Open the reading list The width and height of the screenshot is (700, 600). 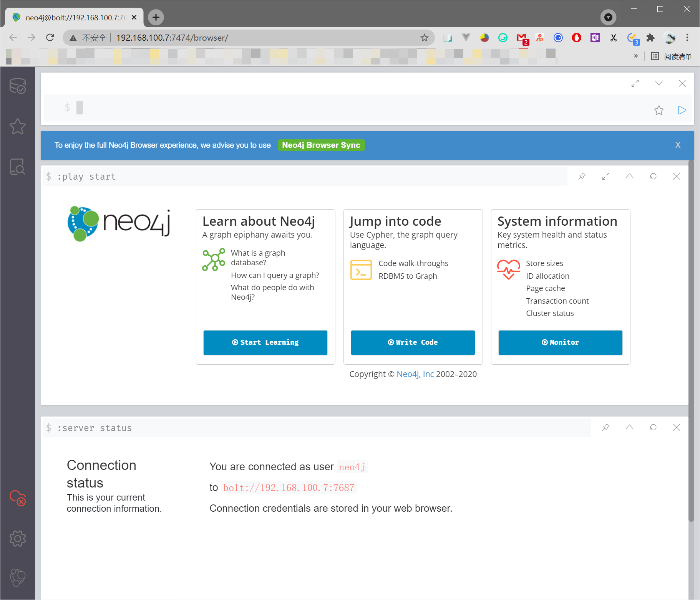point(671,56)
